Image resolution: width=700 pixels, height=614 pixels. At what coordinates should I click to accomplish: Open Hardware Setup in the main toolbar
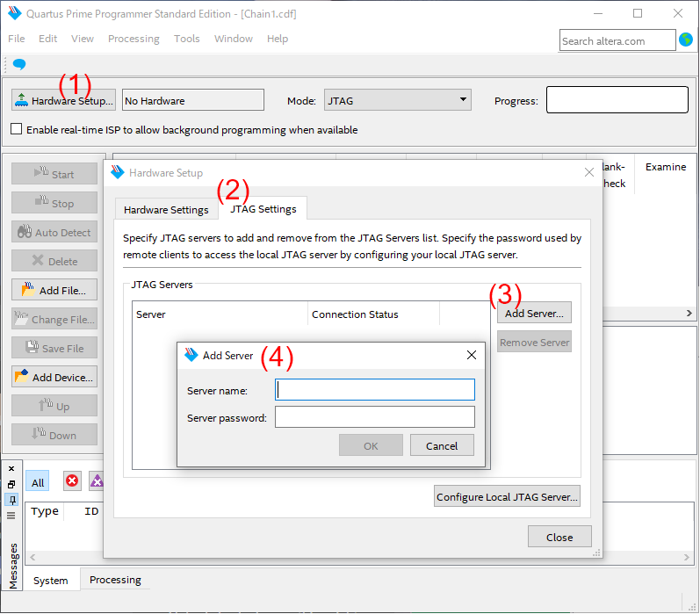(x=63, y=100)
